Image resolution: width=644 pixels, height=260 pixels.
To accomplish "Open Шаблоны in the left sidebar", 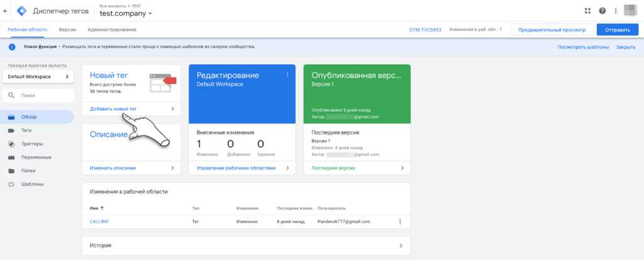I will (x=33, y=184).
